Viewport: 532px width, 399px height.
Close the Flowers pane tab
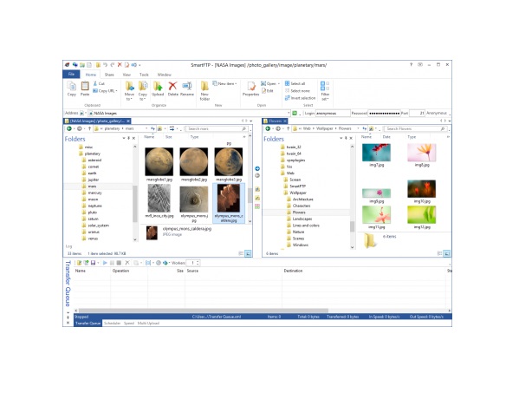tap(285, 121)
